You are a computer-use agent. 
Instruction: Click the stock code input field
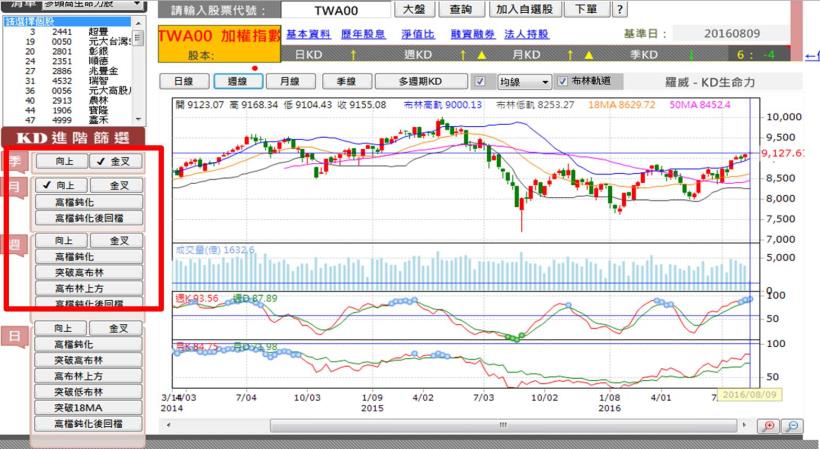[336, 10]
